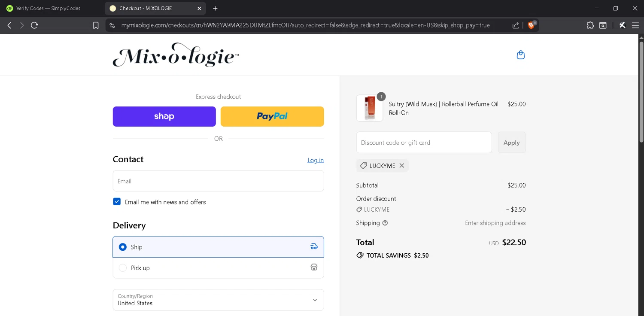Click the LUCKYME order discount tag icon

tap(359, 210)
